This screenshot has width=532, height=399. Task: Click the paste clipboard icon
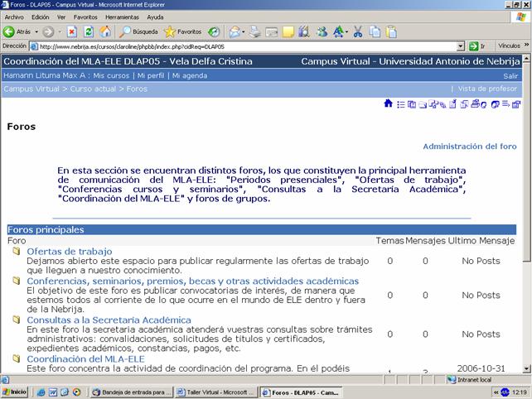click(x=391, y=32)
